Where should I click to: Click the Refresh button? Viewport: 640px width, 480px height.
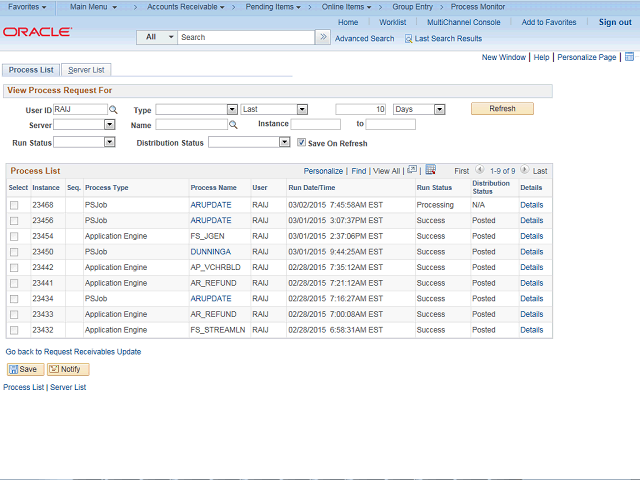(x=502, y=109)
